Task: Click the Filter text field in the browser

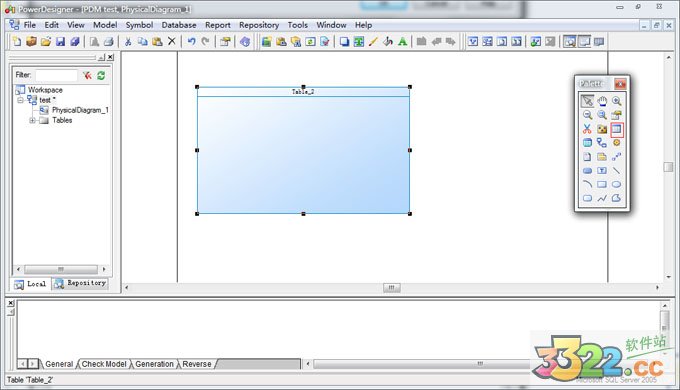Action: point(56,75)
